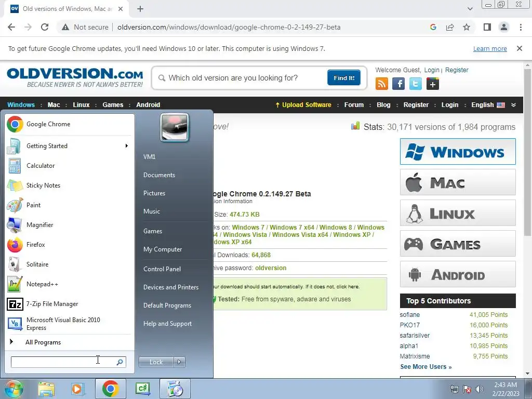The height and width of the screenshot is (399, 532).
Task: Click the Chrome address bar URL
Action: click(229, 27)
